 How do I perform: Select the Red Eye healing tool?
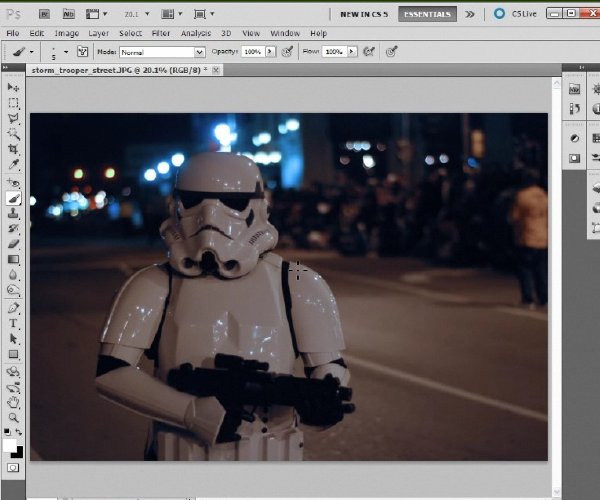pos(13,183)
